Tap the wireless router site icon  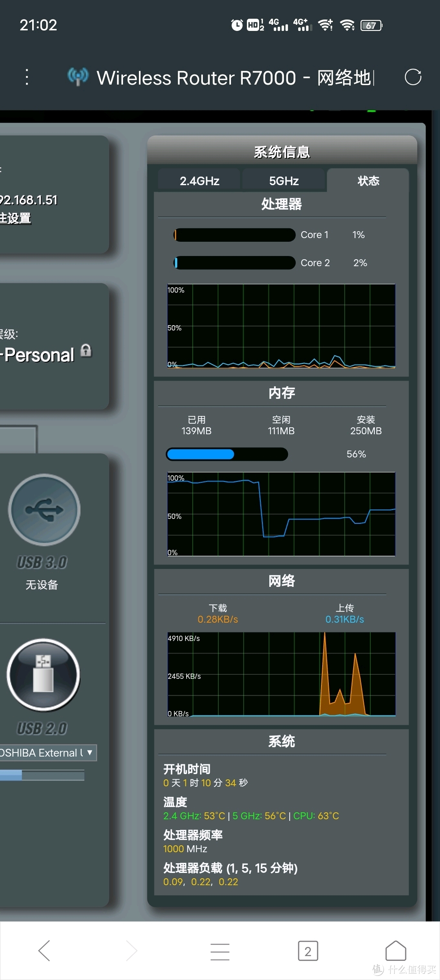click(78, 77)
